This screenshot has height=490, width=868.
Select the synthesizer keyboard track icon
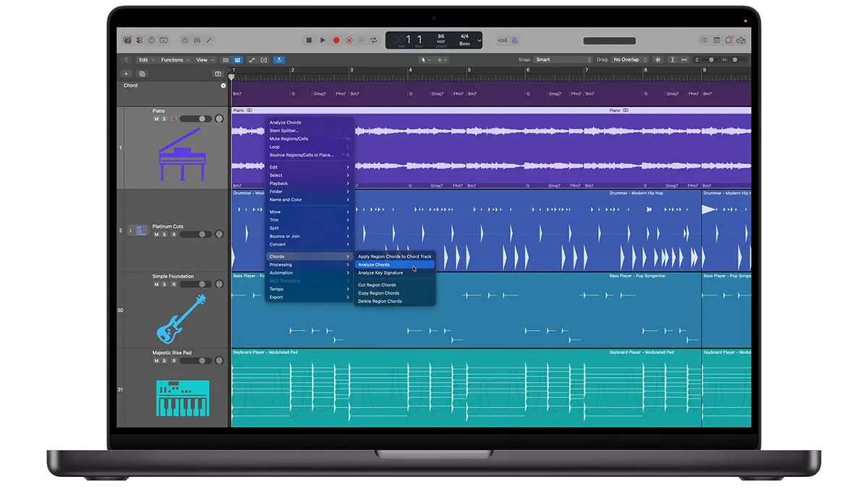(182, 398)
